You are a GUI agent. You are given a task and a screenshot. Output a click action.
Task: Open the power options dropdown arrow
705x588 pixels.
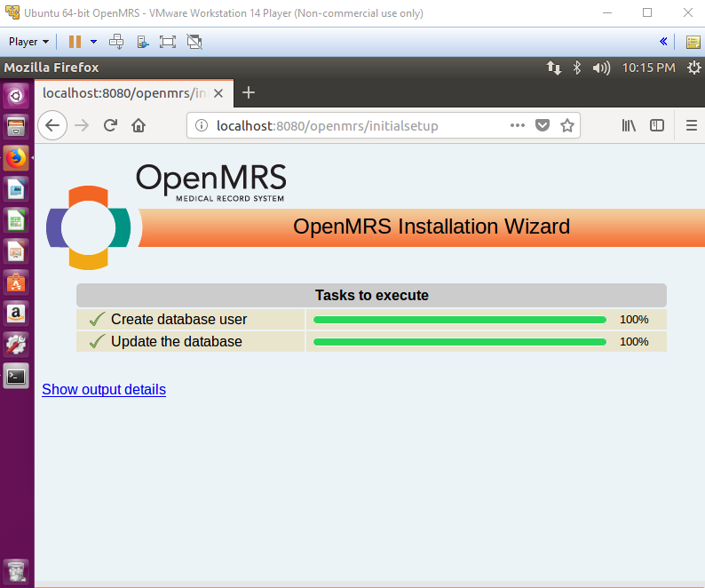93,42
